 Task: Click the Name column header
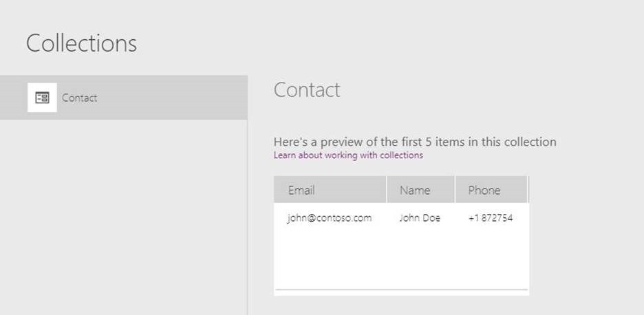point(415,191)
